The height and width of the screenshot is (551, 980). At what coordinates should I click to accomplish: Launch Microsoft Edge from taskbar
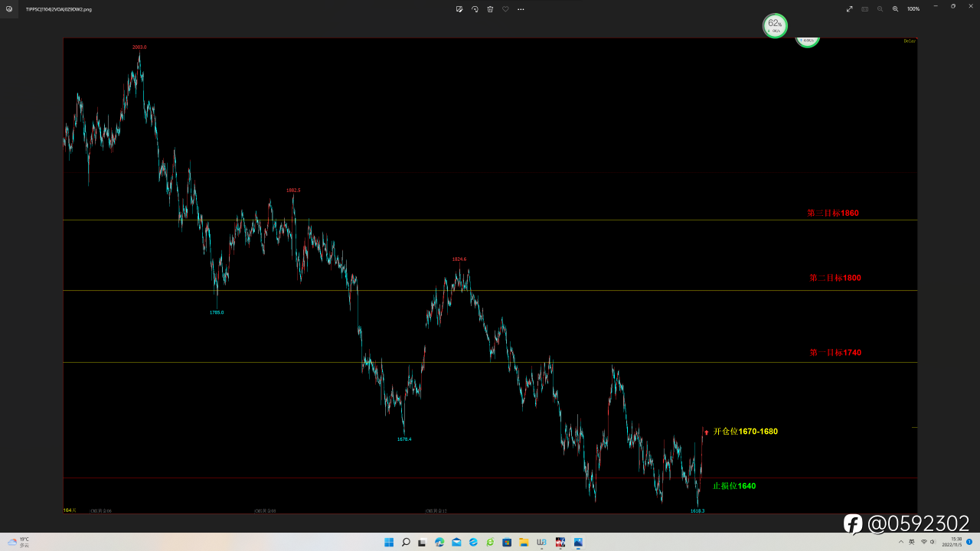coord(439,543)
